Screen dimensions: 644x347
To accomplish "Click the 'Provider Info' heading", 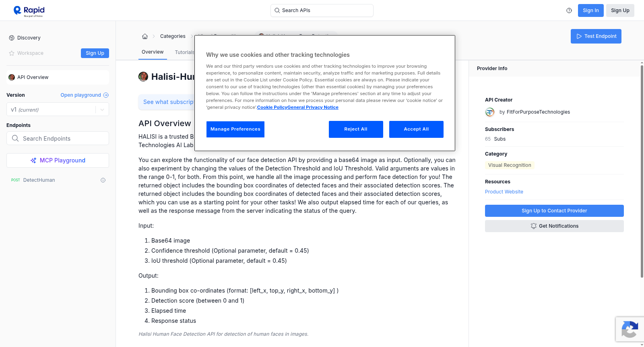I will (x=492, y=69).
